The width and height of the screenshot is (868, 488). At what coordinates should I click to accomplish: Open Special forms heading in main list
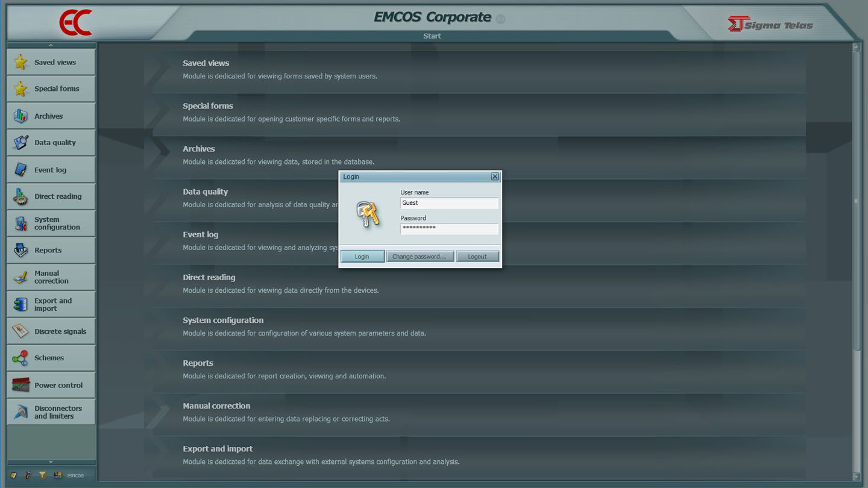pos(208,105)
